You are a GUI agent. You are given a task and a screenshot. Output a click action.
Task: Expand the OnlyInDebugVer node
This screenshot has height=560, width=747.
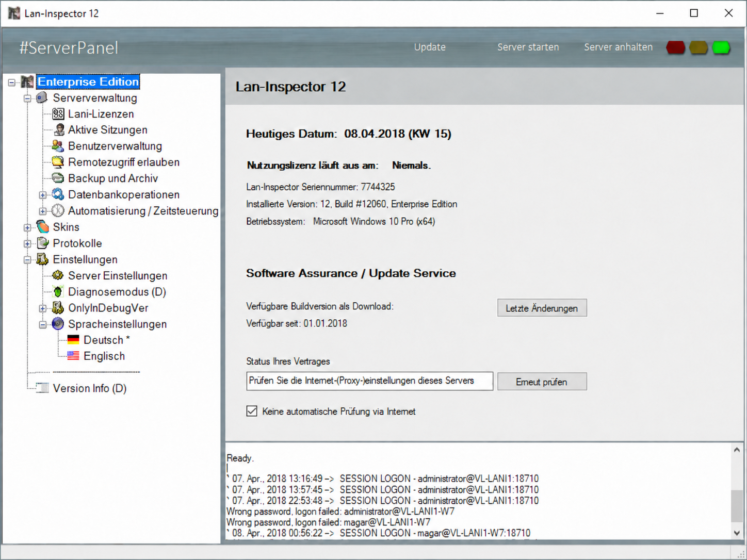[x=43, y=308]
